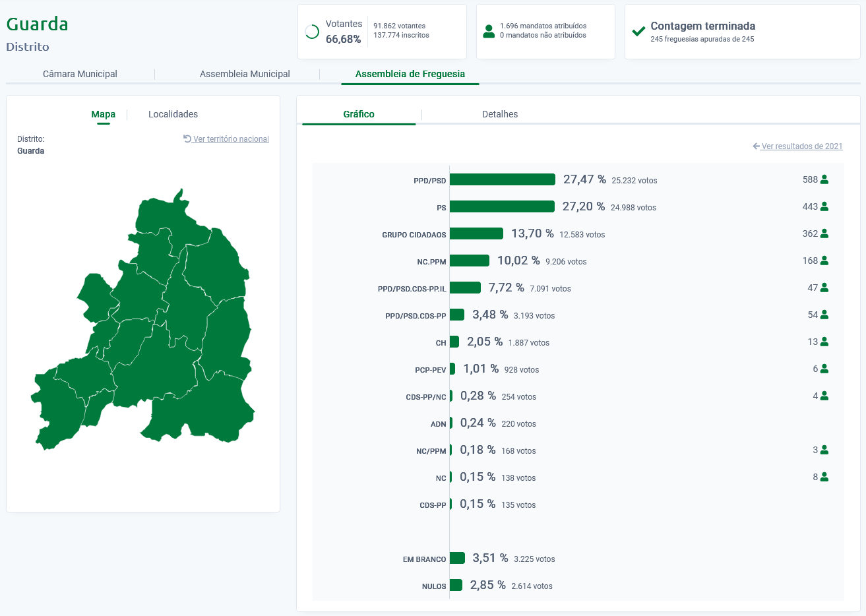866x616 pixels.
Task: Open the Detalhes tab
Action: click(x=500, y=114)
